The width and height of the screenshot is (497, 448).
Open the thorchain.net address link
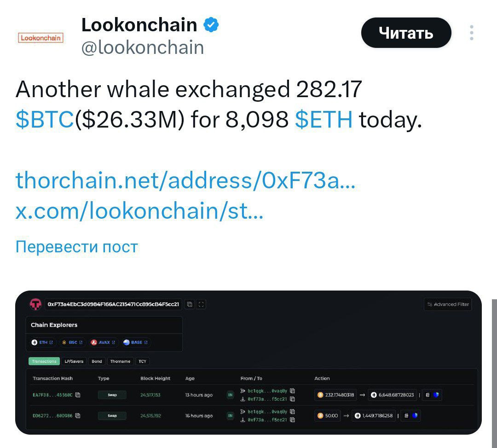coord(185,180)
